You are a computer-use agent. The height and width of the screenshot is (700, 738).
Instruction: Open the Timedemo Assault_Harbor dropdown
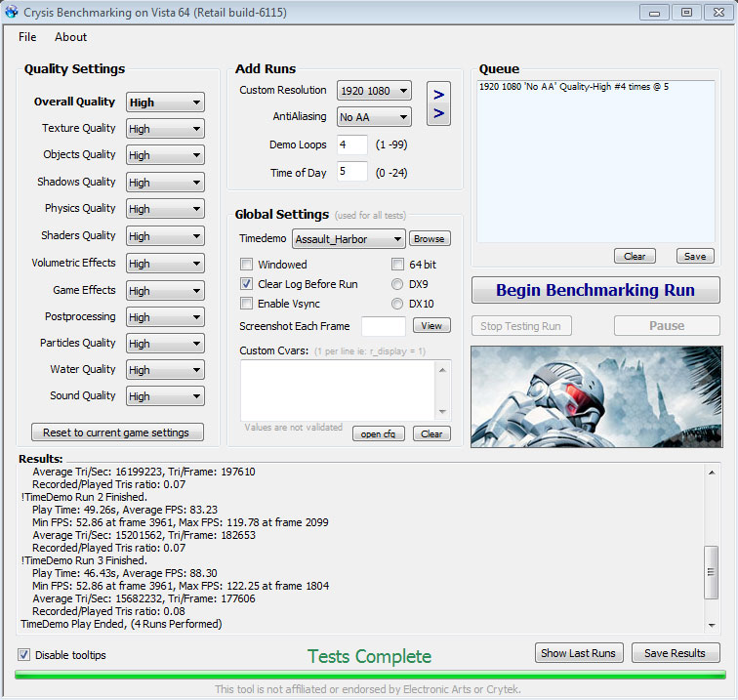click(348, 239)
